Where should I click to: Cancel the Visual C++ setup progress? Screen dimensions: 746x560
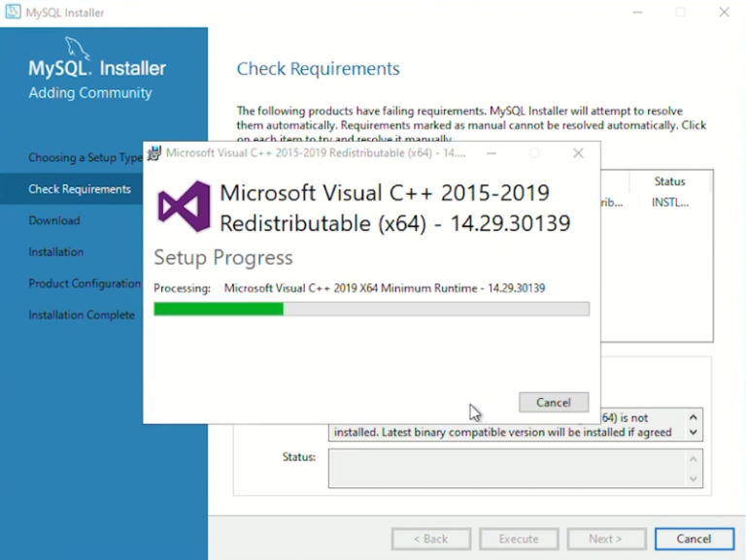pyautogui.click(x=553, y=402)
